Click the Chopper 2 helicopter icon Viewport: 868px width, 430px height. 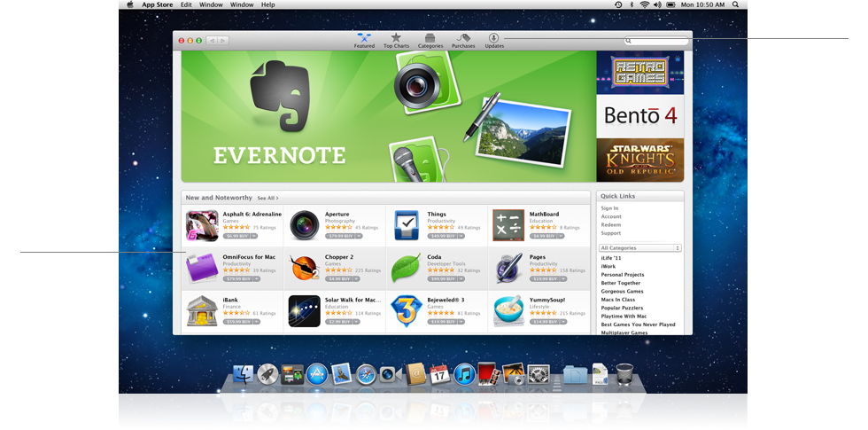tap(305, 268)
